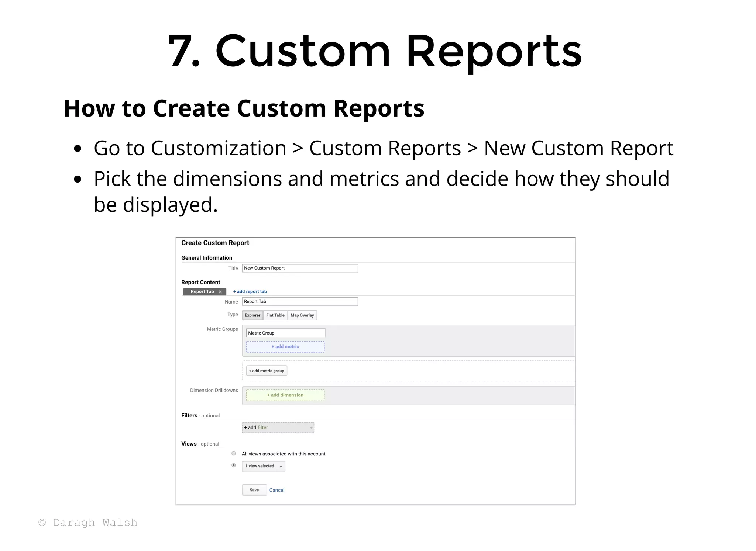This screenshot has height=551, width=756.
Task: Close the Report Tab with its x icon
Action: click(x=220, y=292)
